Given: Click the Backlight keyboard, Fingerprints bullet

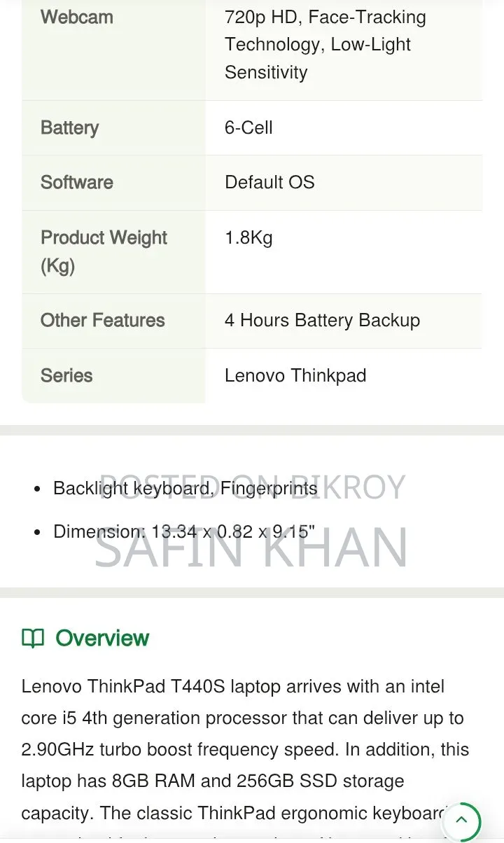Looking at the screenshot, I should click(x=185, y=488).
